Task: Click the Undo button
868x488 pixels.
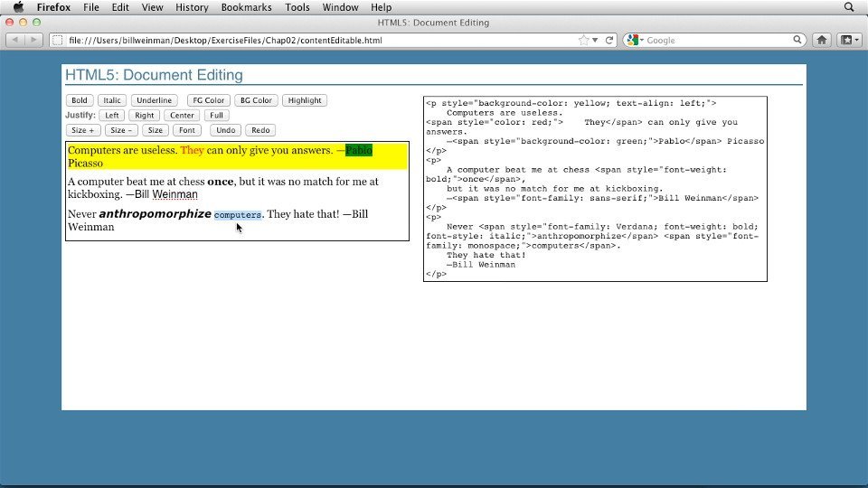Action: coord(226,130)
